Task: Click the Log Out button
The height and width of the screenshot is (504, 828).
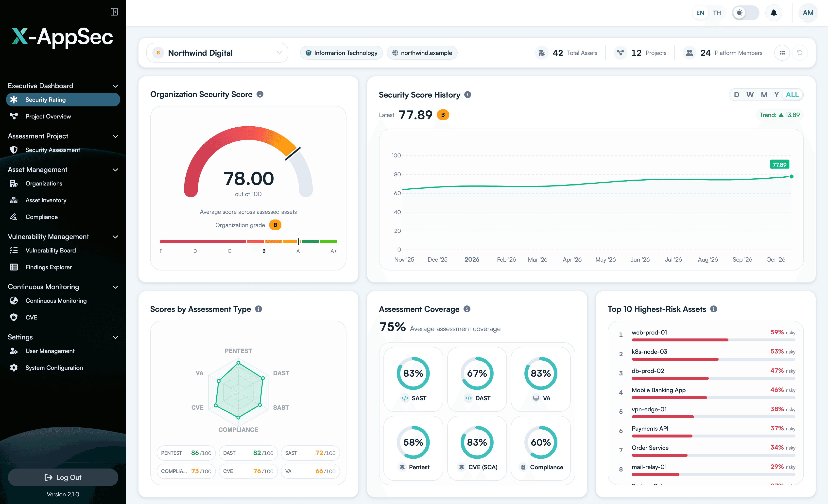Action: (x=63, y=477)
